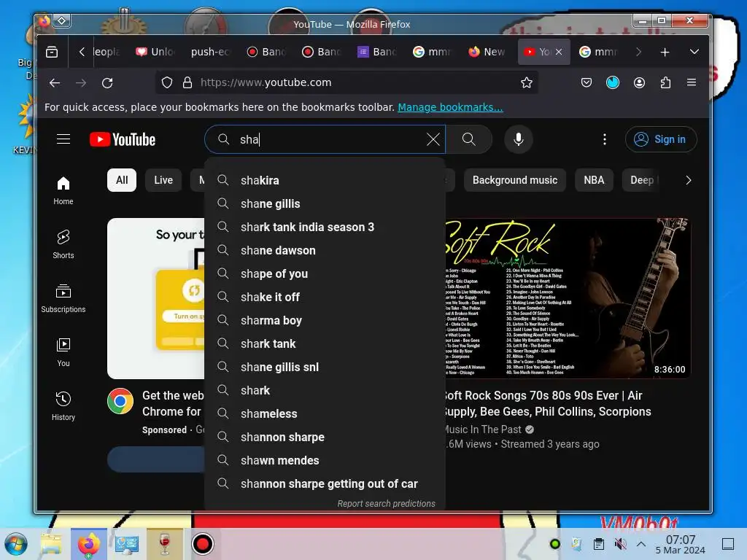Choose the shane gillis snl suggestion
Screen dimensions: 747x560
(x=325, y=367)
